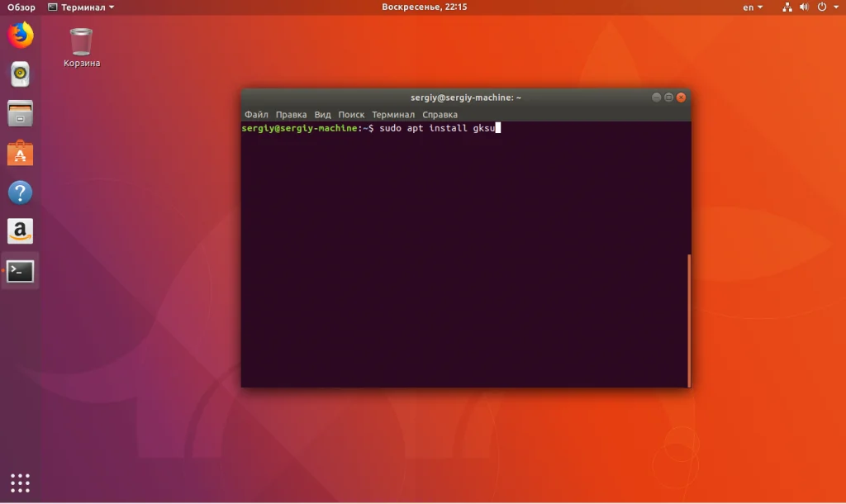Click the power icon in top bar
The width and height of the screenshot is (846, 504).
pos(822,7)
